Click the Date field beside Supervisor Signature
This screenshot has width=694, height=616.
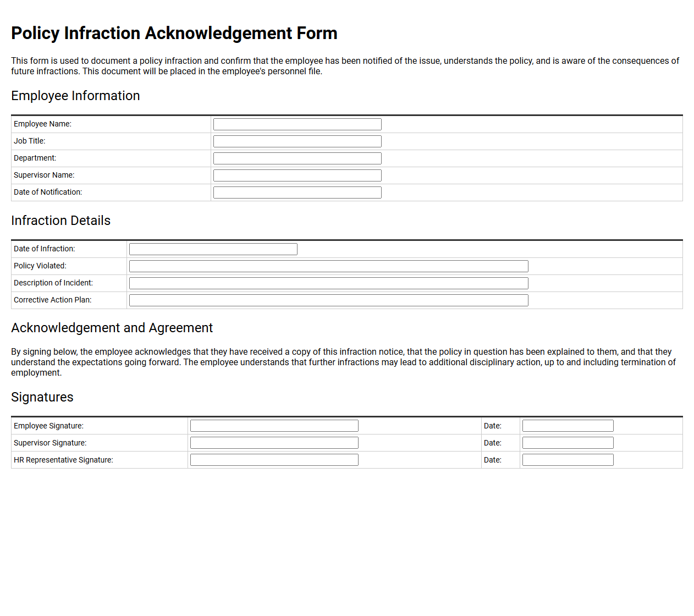point(568,443)
